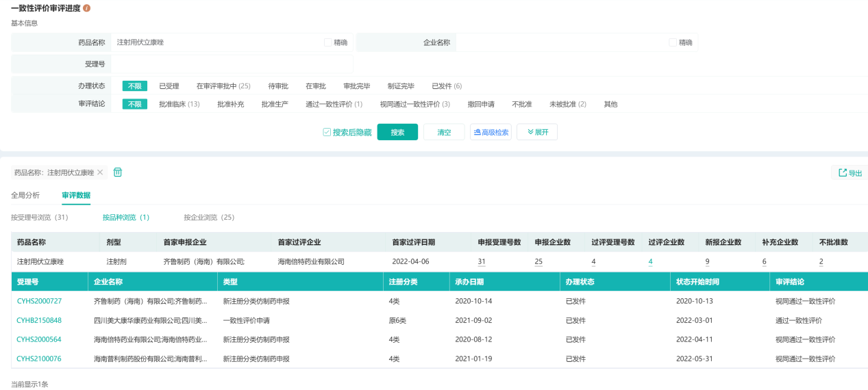Image resolution: width=868 pixels, height=390 pixels.
Task: Click the 导出 export button
Action: pyautogui.click(x=850, y=173)
